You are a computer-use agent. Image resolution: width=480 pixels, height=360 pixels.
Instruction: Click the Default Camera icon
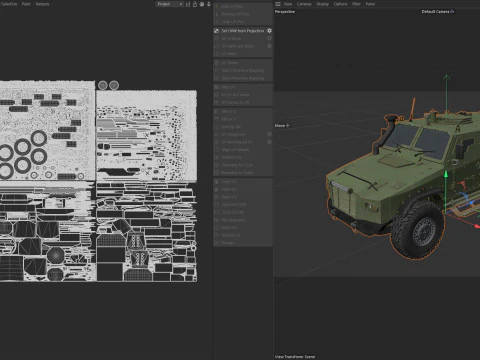(x=452, y=12)
